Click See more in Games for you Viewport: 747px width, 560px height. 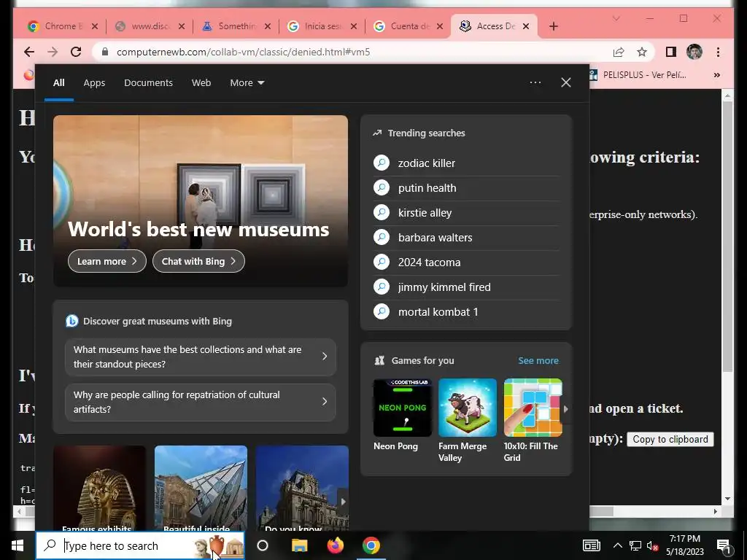538,360
